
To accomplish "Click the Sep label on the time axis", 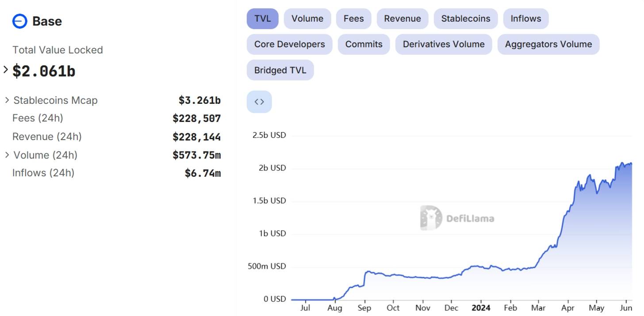I will pyautogui.click(x=364, y=308).
